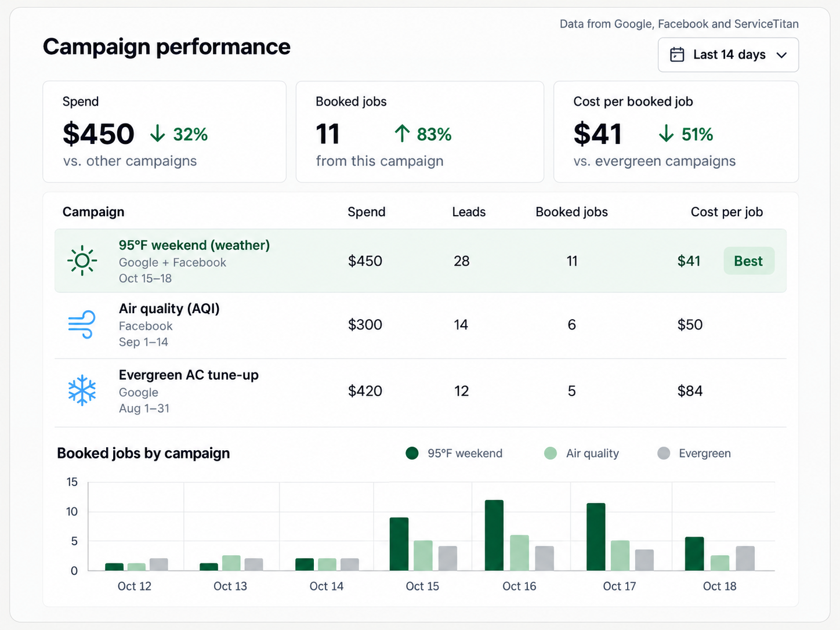Click the 12 leads cell for Evergreen
Screen dimensions: 840x630
click(x=462, y=391)
